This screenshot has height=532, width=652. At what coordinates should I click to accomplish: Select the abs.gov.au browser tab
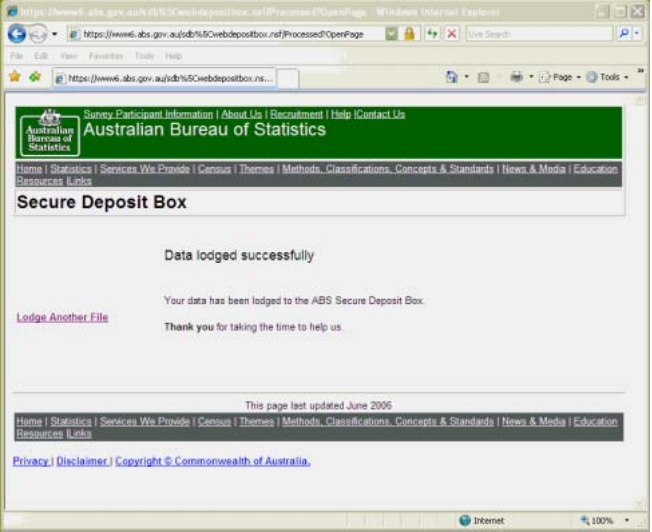point(165,78)
